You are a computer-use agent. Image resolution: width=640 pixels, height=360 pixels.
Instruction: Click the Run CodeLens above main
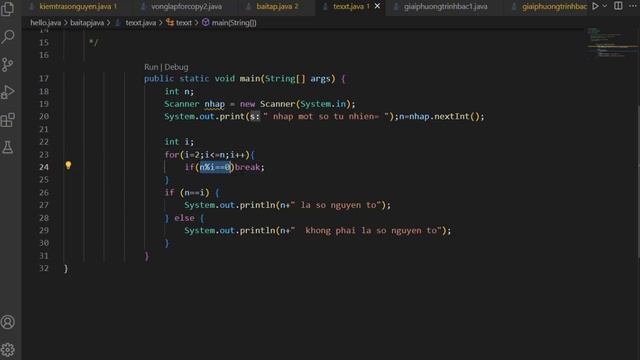[x=151, y=67]
